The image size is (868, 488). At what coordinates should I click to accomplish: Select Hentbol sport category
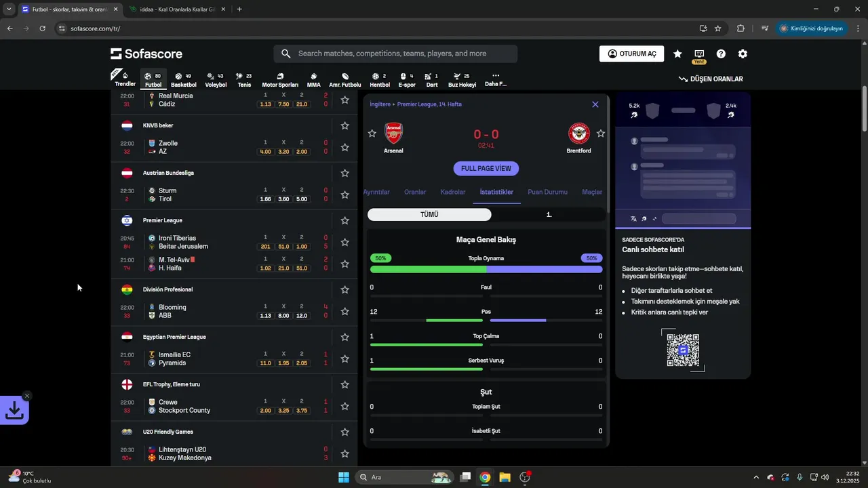click(380, 80)
